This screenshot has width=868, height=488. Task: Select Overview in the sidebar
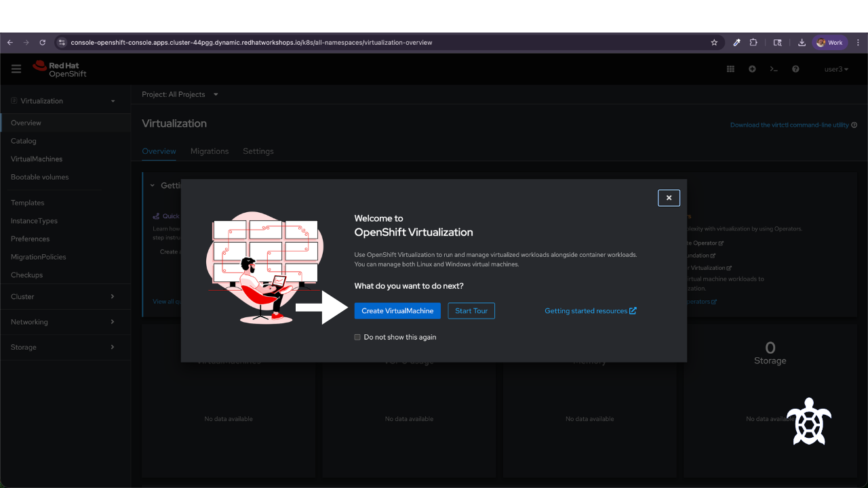tap(65, 123)
